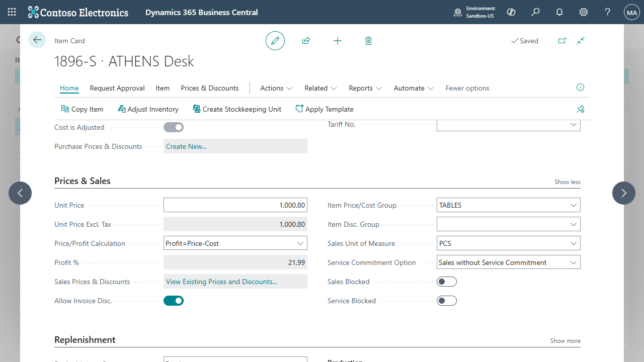The image size is (644, 362).
Task: Open the help question mark
Action: [x=608, y=12]
